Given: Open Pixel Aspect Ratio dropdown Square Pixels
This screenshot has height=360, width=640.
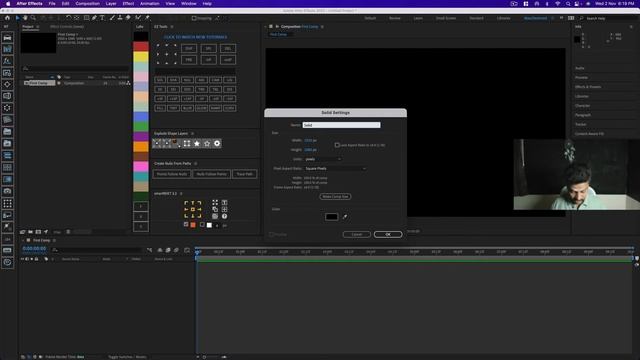Looking at the screenshot, I should click(x=335, y=169).
